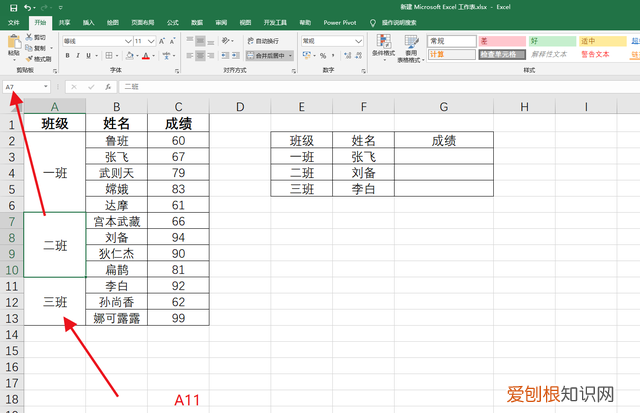Decrease font size with smaller A icon
The image size is (640, 413).
pyautogui.click(x=172, y=41)
